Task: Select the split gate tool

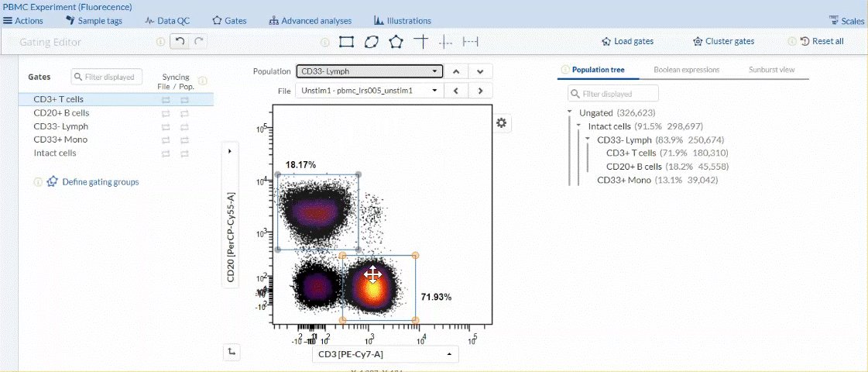Action: coord(445,41)
